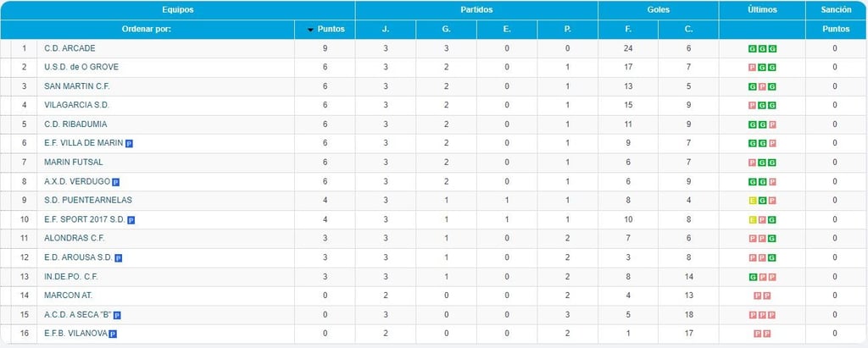The height and width of the screenshot is (348, 868).
Task: Open MARIN FUTSAL team link
Action: click(x=74, y=162)
